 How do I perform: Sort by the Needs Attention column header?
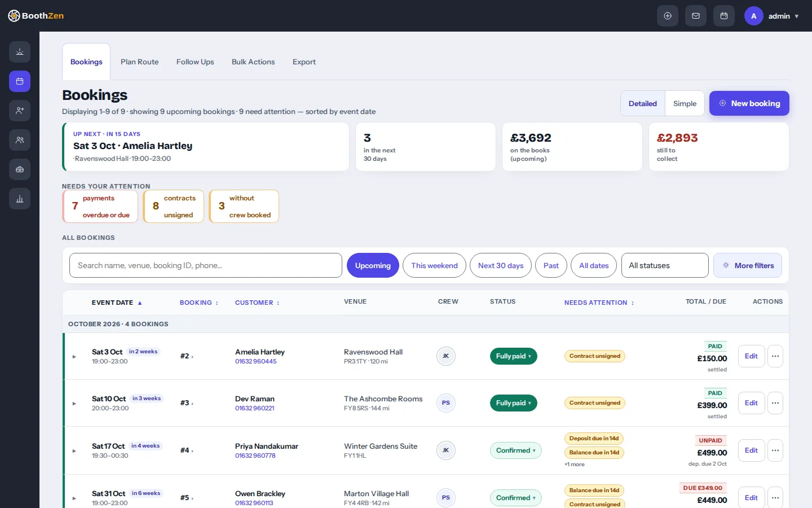point(599,303)
